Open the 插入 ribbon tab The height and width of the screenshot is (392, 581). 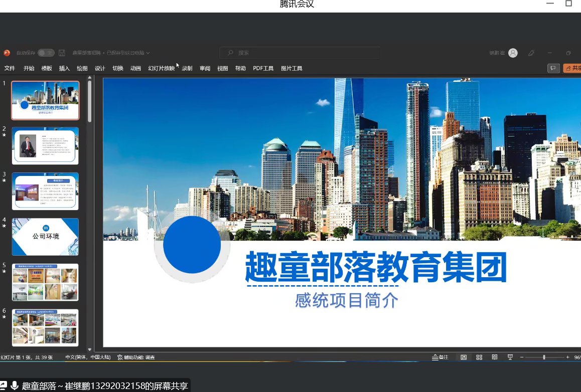(x=64, y=68)
